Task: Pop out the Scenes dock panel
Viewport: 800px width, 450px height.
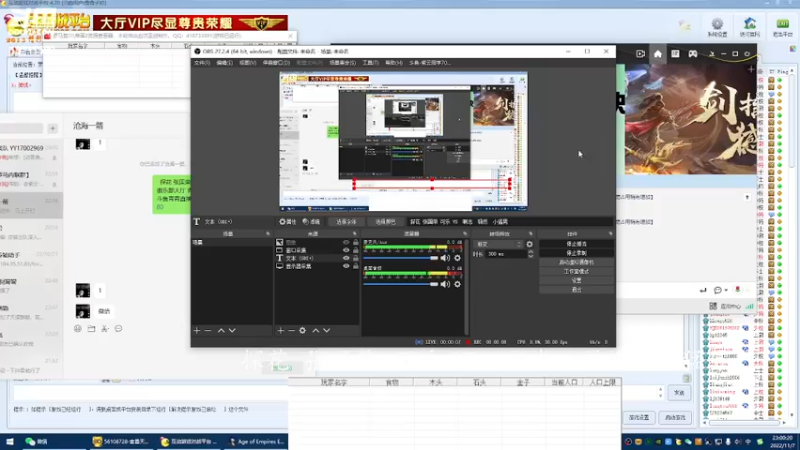Action: pos(268,234)
